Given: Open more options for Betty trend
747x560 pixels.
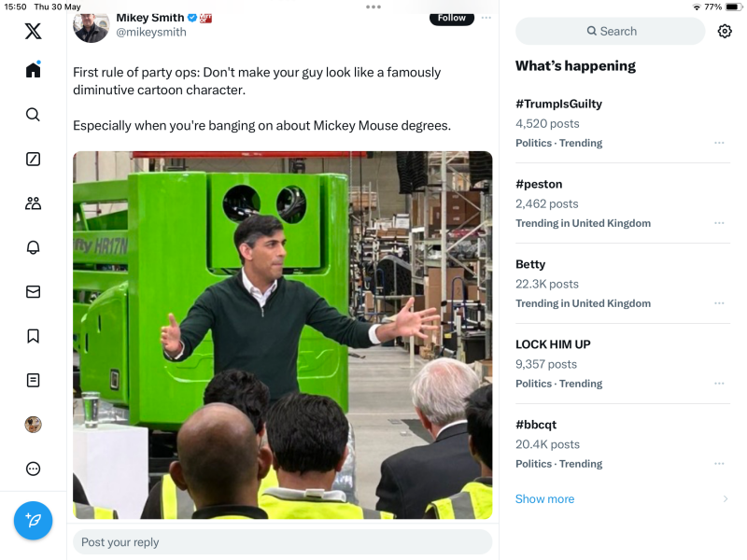Looking at the screenshot, I should tap(719, 303).
